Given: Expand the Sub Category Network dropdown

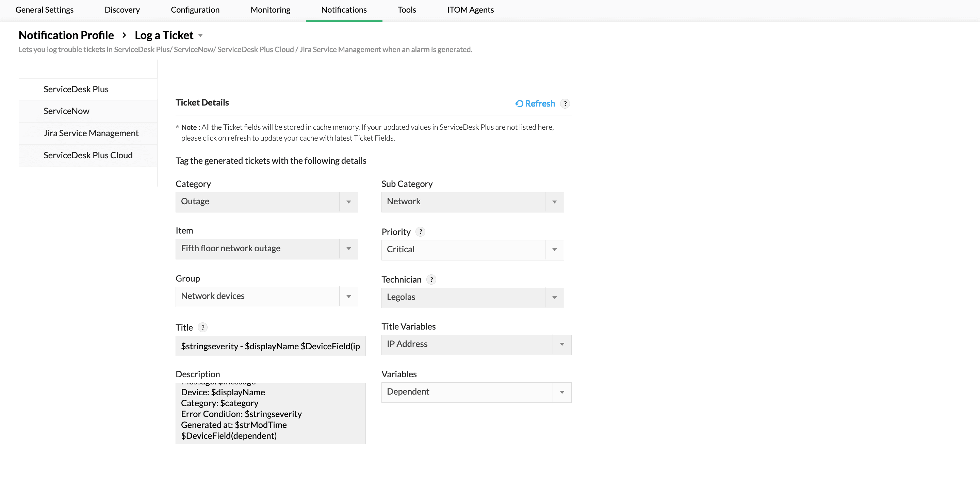Looking at the screenshot, I should click(554, 202).
